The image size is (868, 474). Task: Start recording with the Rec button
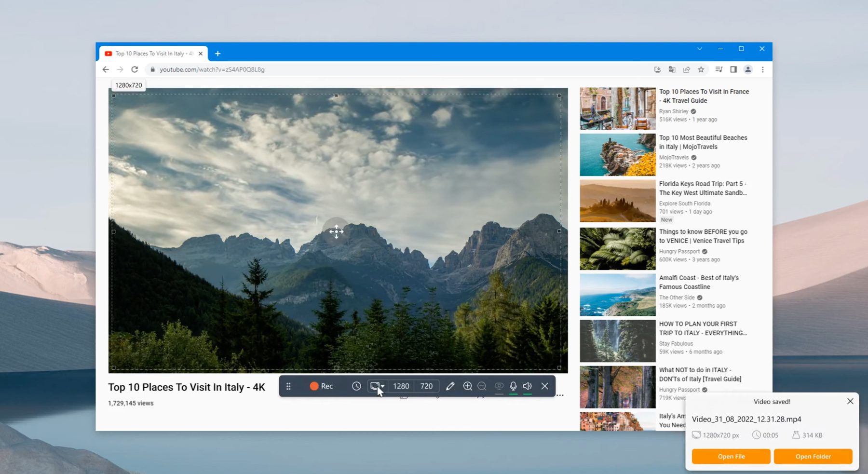[x=321, y=386]
